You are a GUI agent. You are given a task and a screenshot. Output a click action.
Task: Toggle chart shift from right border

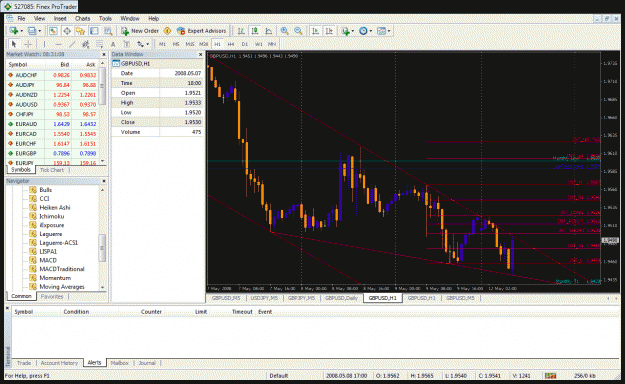(329, 31)
